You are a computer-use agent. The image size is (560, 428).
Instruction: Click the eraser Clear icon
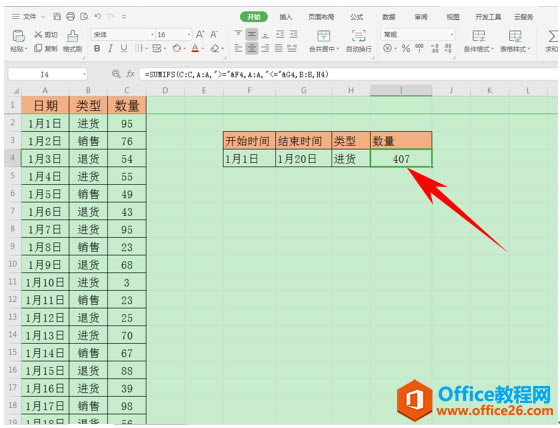pos(215,48)
